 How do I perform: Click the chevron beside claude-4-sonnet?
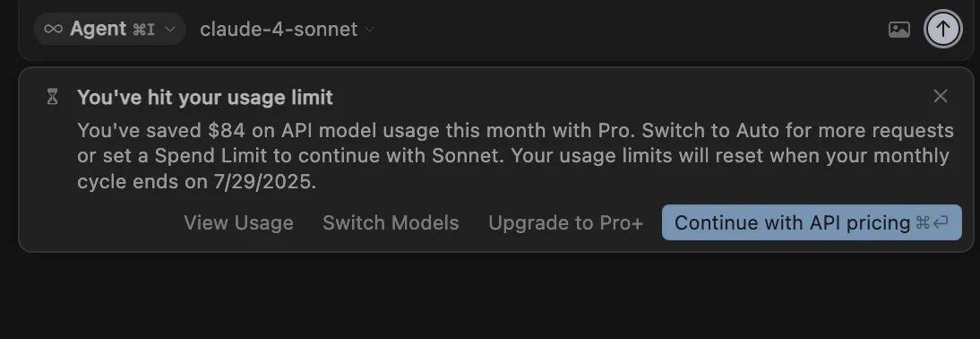(369, 30)
